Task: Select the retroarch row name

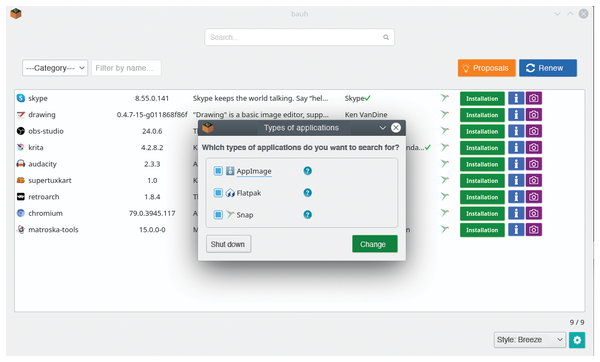Action: click(44, 197)
